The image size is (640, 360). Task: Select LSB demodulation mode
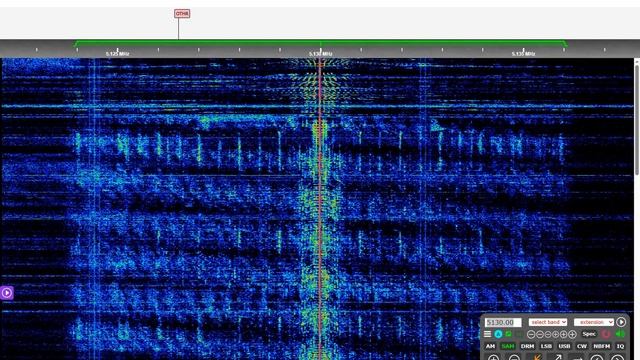(546, 346)
